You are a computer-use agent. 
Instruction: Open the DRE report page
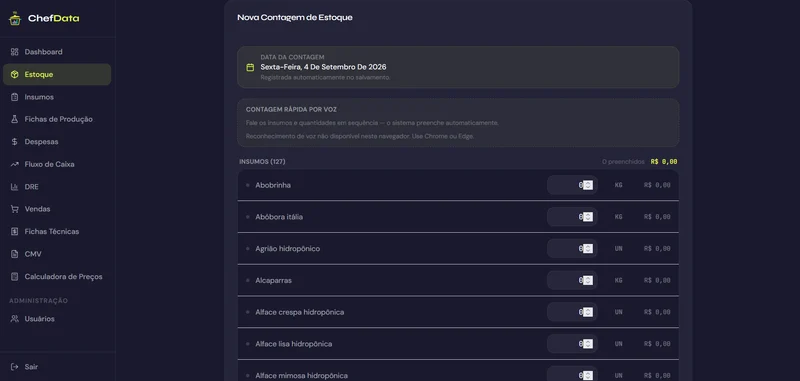tap(57, 187)
